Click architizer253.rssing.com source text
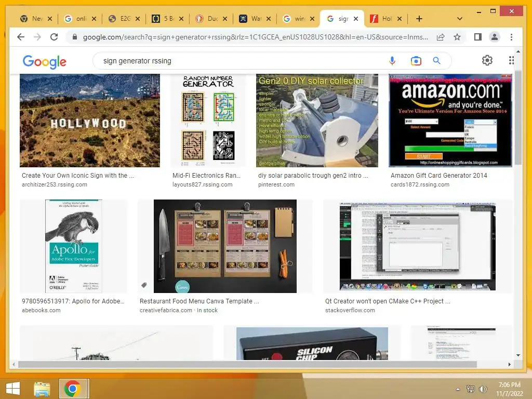Viewport: 532px width, 399px height. pyautogui.click(x=54, y=184)
